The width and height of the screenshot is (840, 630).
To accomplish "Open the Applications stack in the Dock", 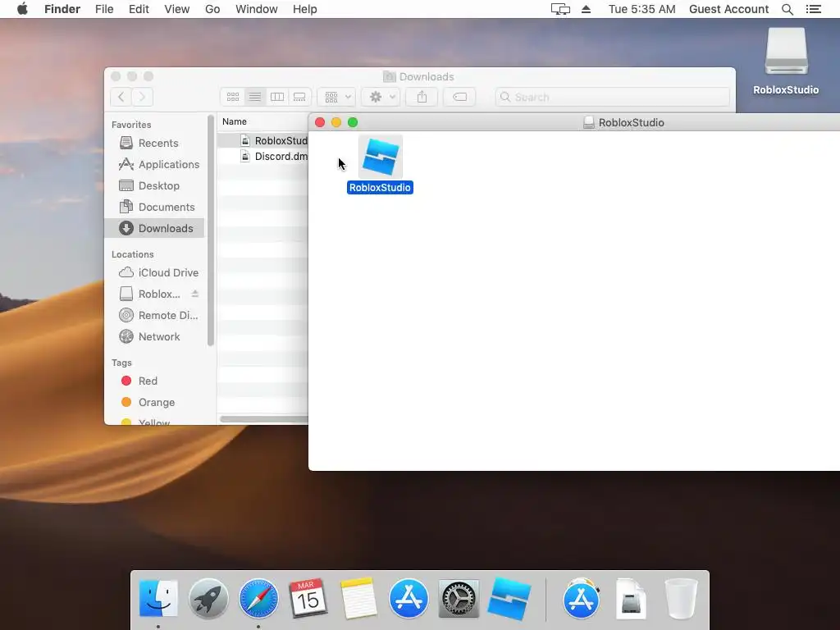I will (582, 598).
